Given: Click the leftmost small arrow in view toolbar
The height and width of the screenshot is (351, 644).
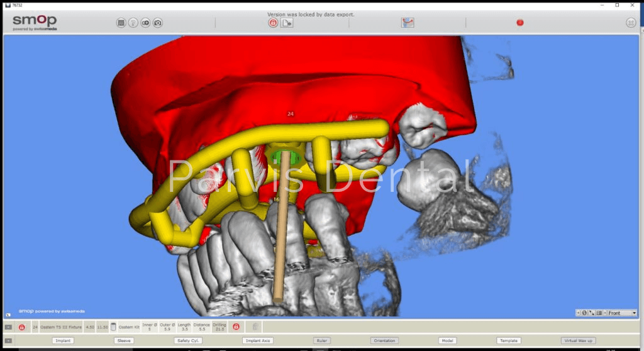Looking at the screenshot, I should [x=579, y=313].
